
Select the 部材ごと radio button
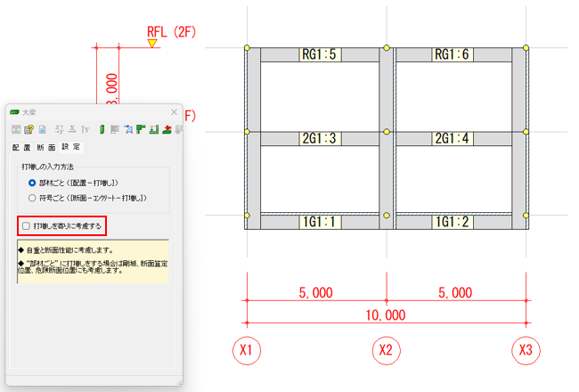tap(32, 183)
